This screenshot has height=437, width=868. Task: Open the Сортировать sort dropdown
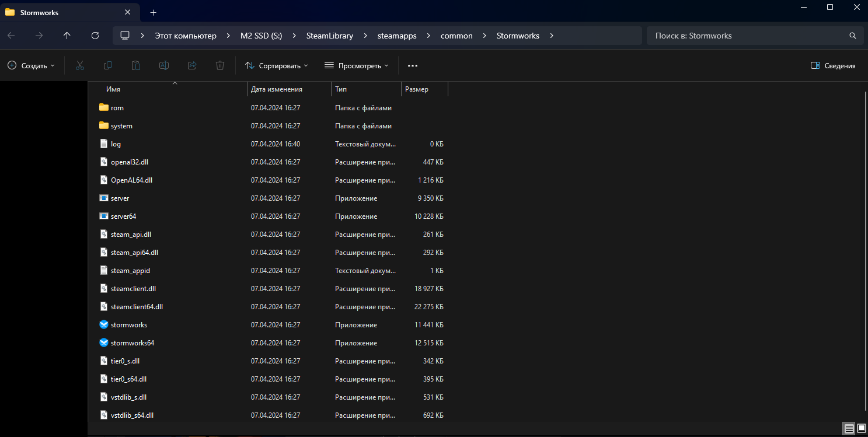[x=277, y=66]
